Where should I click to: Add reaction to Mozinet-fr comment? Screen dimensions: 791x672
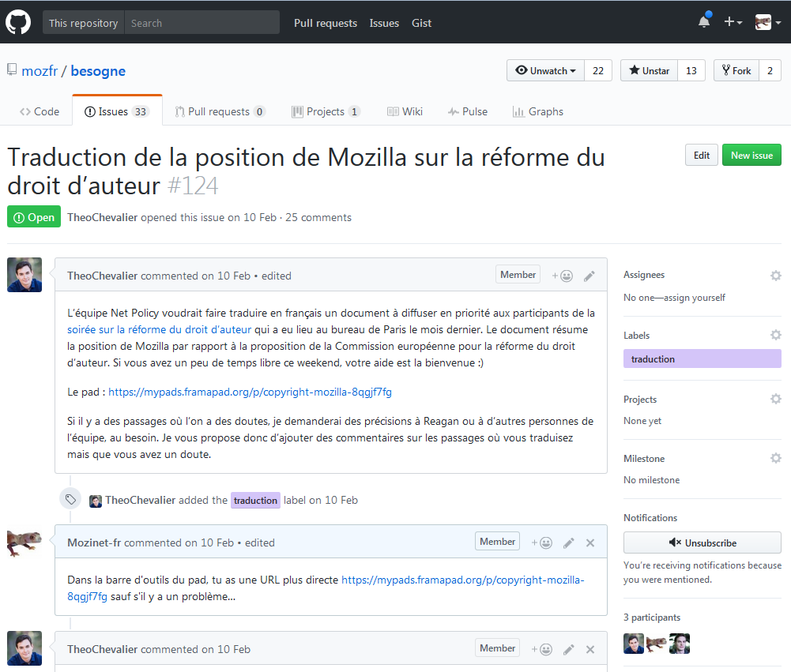(x=542, y=543)
